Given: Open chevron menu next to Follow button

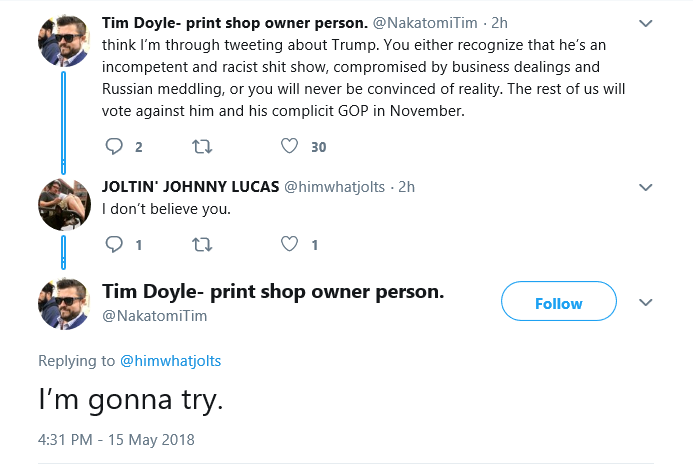Looking at the screenshot, I should (x=646, y=303).
